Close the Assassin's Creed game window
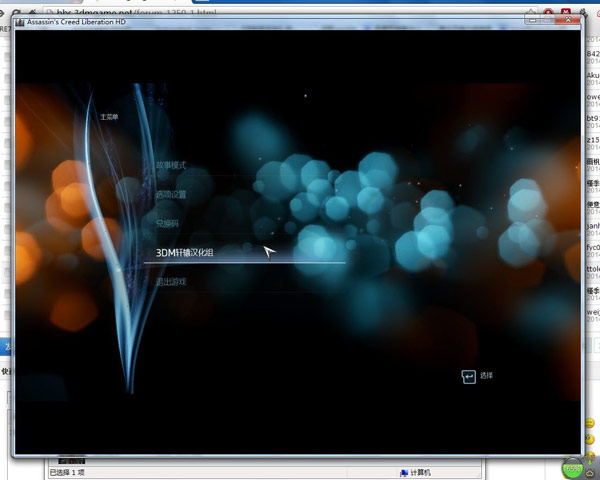The width and height of the screenshot is (600, 480). 568,20
